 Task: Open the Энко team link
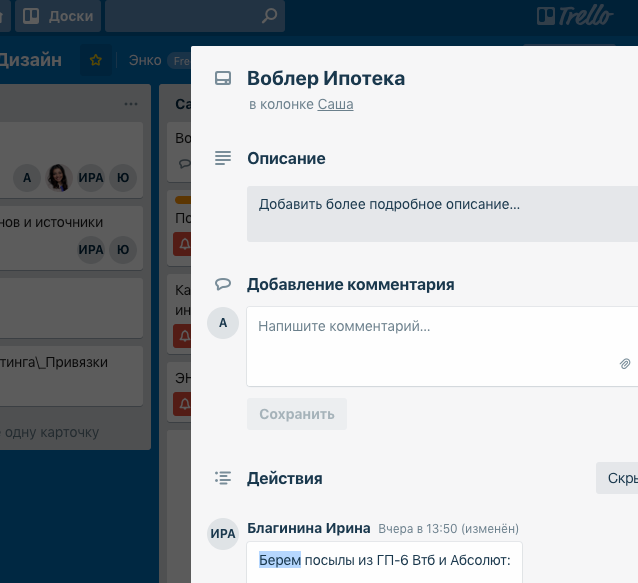point(145,60)
